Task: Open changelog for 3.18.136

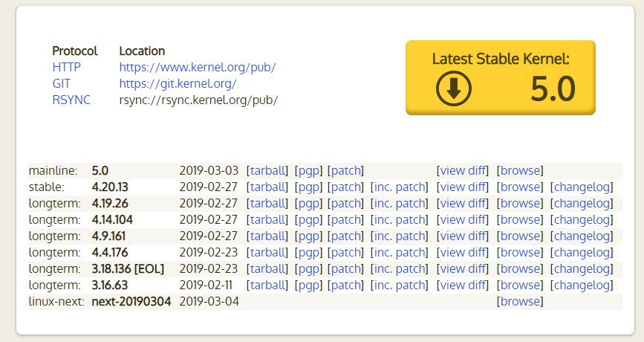Action: coord(582,269)
